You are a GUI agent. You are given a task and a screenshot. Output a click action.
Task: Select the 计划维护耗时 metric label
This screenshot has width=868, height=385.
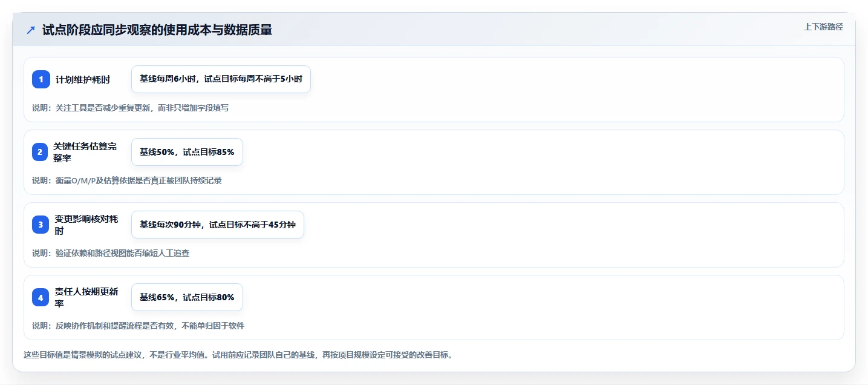pyautogui.click(x=83, y=79)
